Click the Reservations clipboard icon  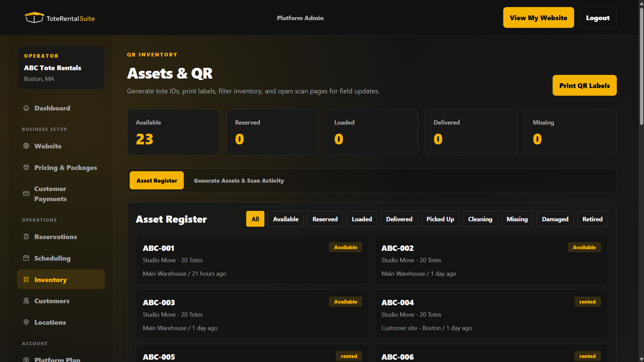(x=26, y=236)
